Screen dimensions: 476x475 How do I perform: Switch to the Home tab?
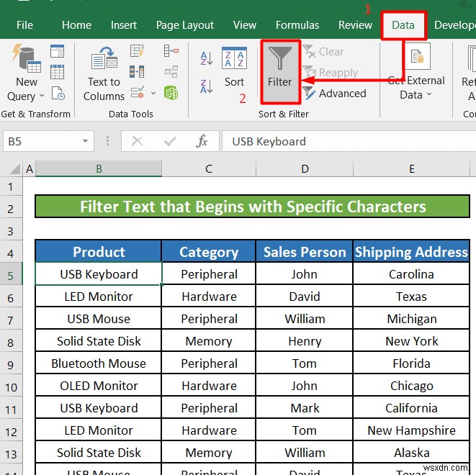76,25
